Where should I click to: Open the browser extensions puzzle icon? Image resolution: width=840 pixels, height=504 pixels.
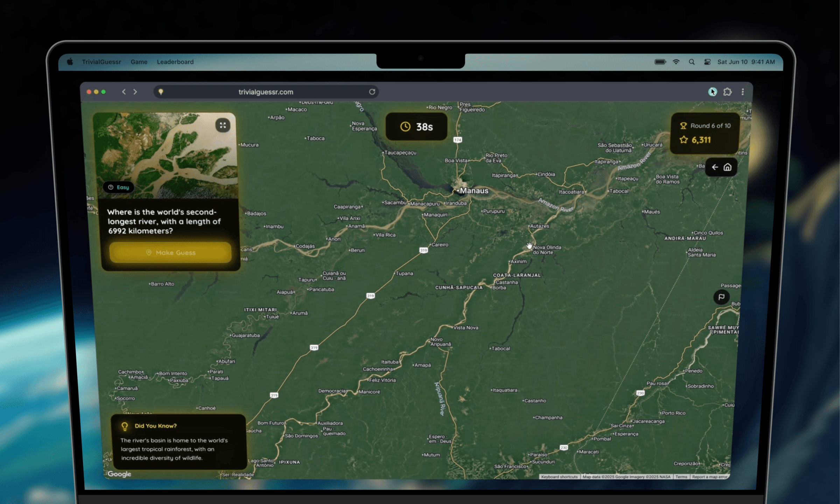click(x=728, y=92)
